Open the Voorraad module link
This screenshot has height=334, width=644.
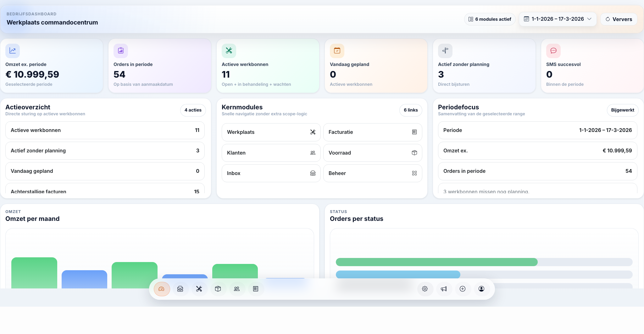[x=373, y=153]
